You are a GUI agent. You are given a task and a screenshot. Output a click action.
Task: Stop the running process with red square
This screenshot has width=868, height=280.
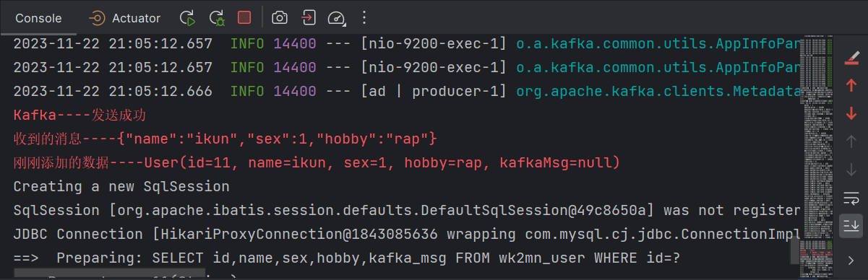[244, 17]
